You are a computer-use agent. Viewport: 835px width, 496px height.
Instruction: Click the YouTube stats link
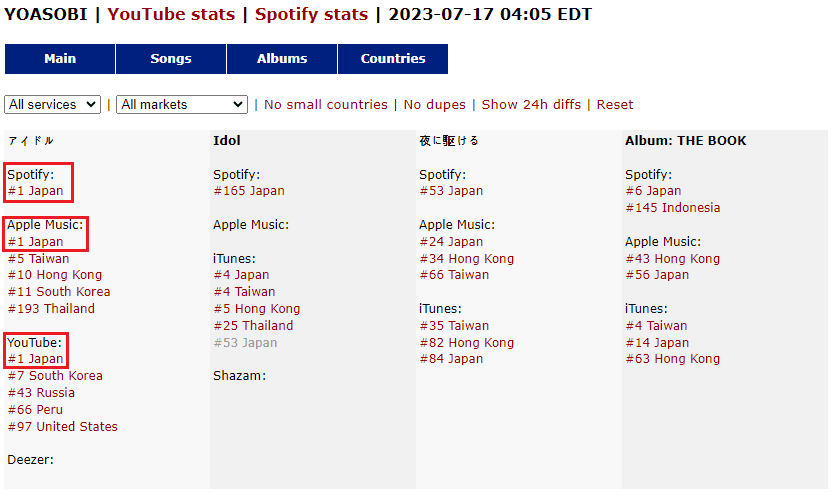tap(171, 15)
